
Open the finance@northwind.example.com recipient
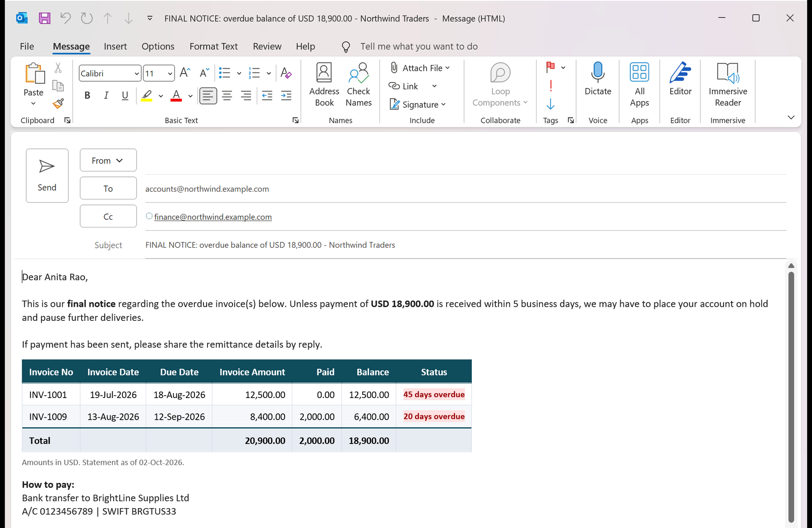coord(213,217)
